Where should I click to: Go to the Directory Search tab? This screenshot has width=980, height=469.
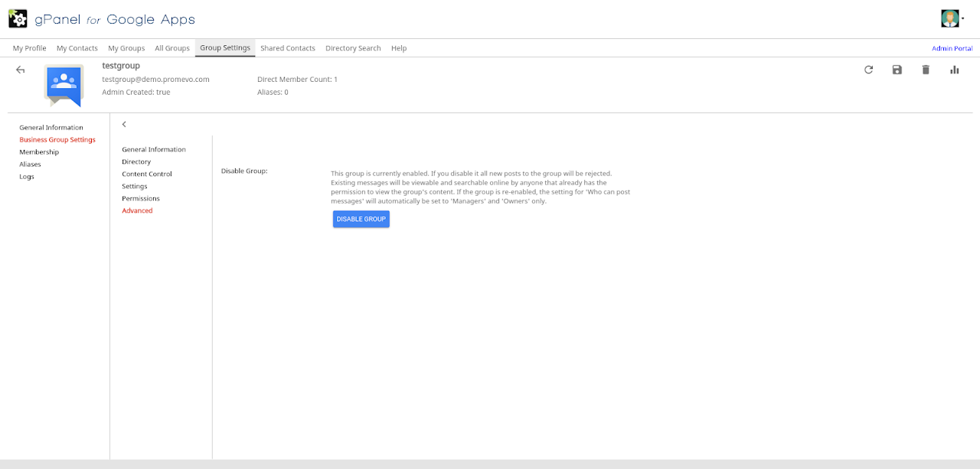(353, 48)
